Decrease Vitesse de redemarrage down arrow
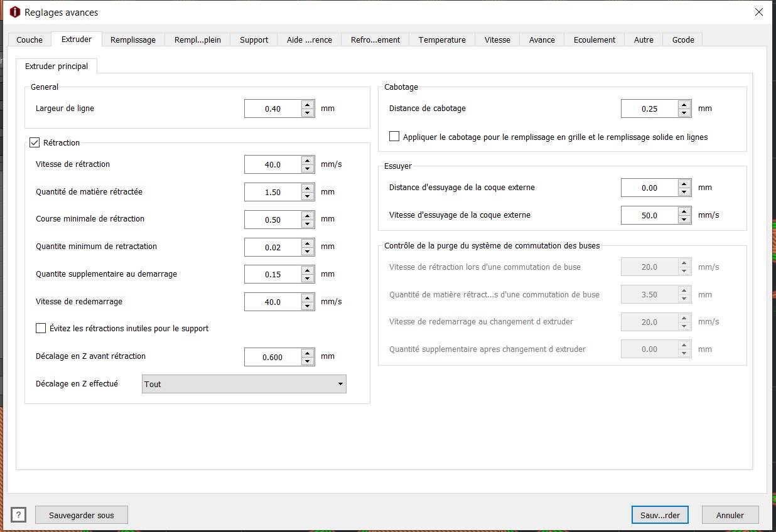 coord(308,306)
